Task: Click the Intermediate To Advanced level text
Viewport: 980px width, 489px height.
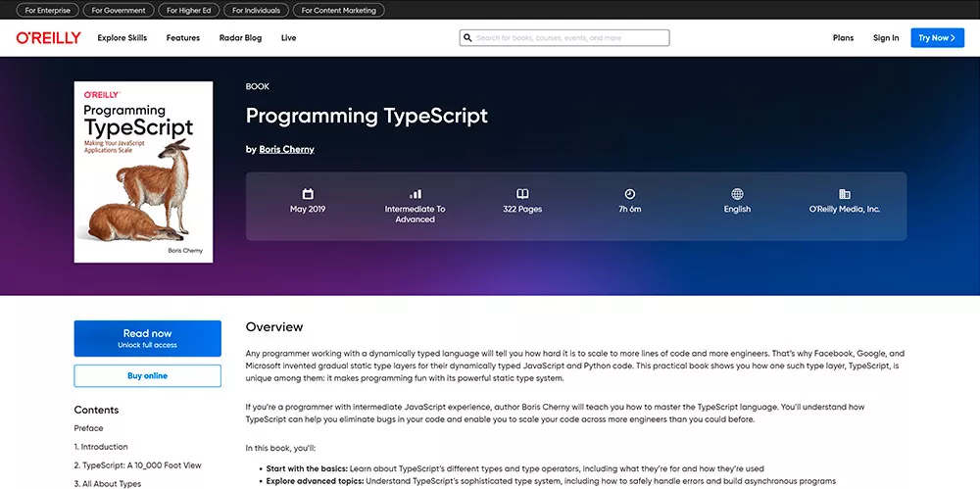Action: 415,215
